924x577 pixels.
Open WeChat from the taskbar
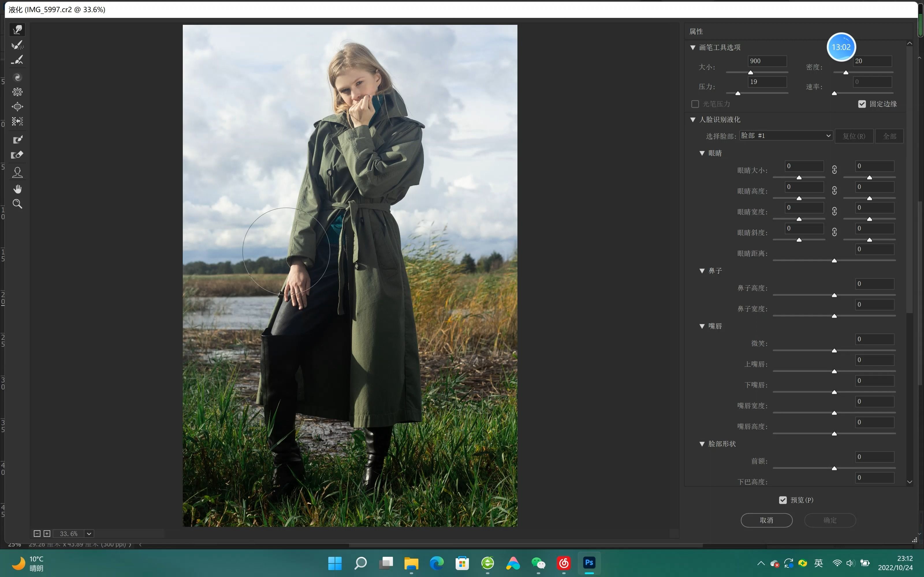(x=538, y=563)
